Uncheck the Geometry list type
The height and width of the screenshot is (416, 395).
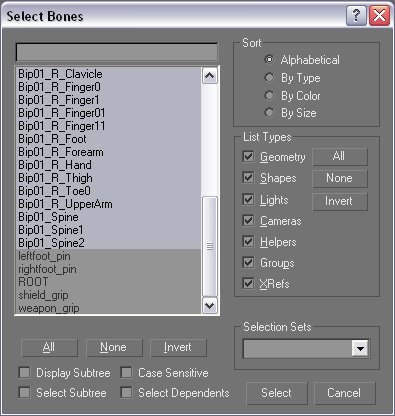click(x=248, y=157)
